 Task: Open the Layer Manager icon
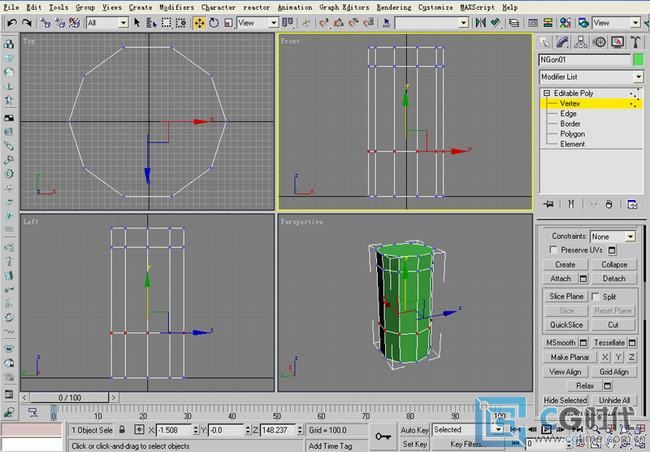tap(514, 23)
